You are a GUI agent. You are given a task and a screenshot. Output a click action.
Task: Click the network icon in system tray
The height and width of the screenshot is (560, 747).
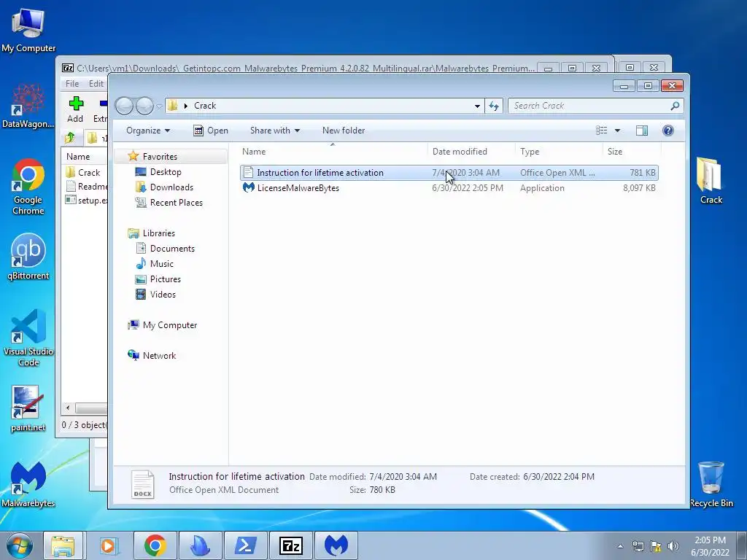(638, 546)
